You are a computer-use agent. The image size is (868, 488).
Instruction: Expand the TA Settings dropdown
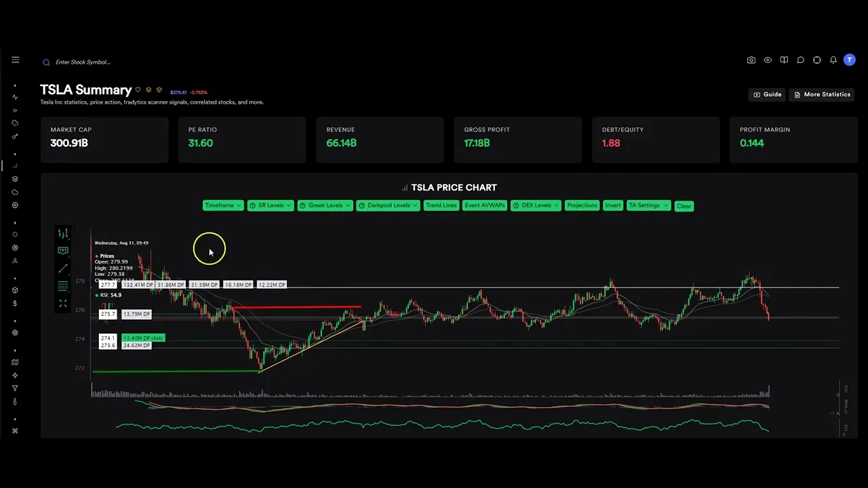click(x=648, y=205)
